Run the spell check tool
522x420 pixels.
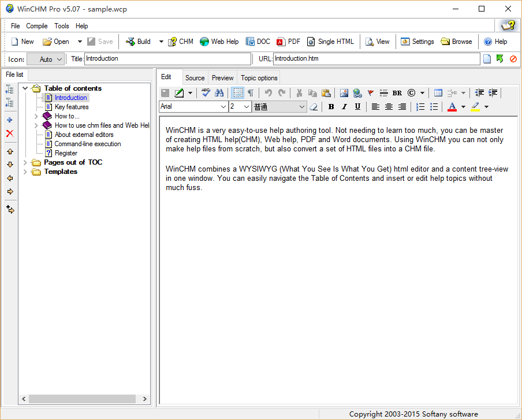click(x=206, y=93)
